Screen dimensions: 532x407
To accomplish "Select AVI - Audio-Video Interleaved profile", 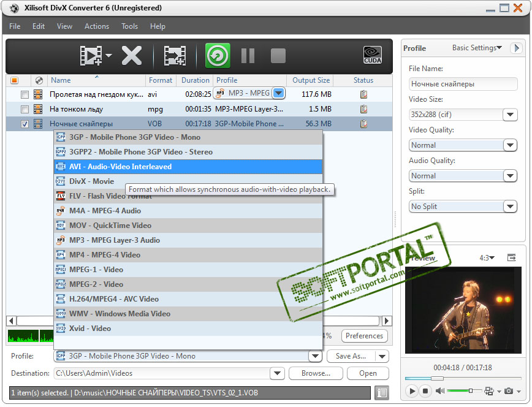I will tap(188, 167).
